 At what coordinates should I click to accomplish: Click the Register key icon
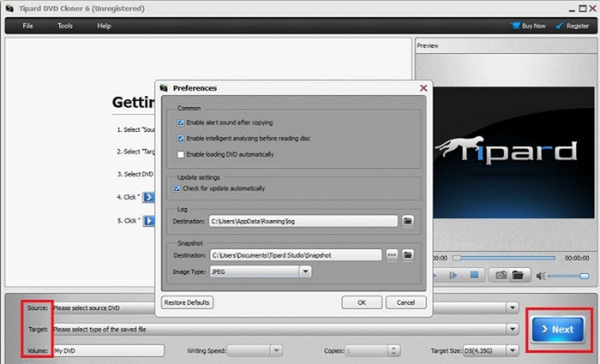[x=560, y=26]
